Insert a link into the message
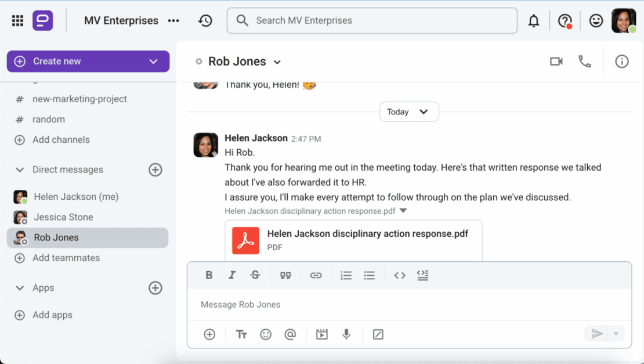The width and height of the screenshot is (644, 364). tap(316, 275)
